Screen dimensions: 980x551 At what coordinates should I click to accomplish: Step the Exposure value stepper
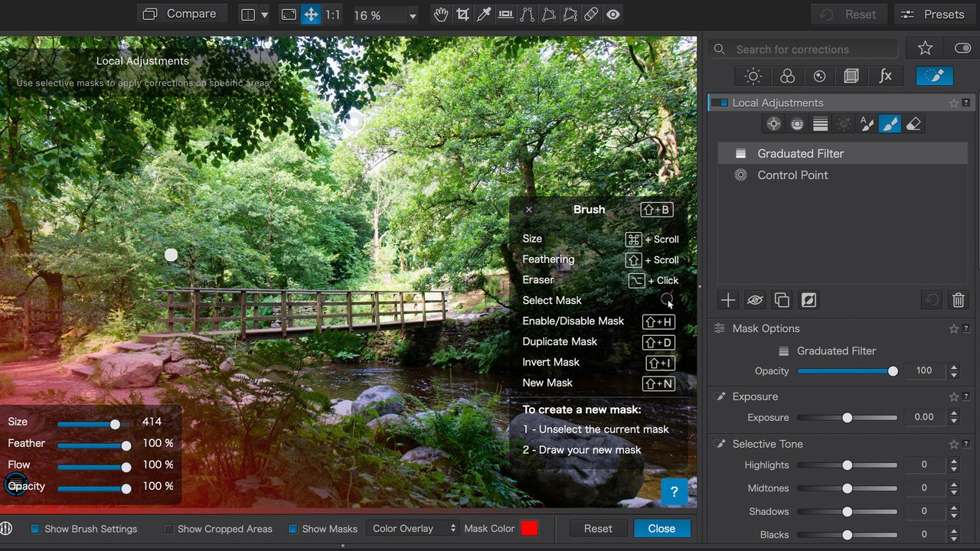coord(954,418)
